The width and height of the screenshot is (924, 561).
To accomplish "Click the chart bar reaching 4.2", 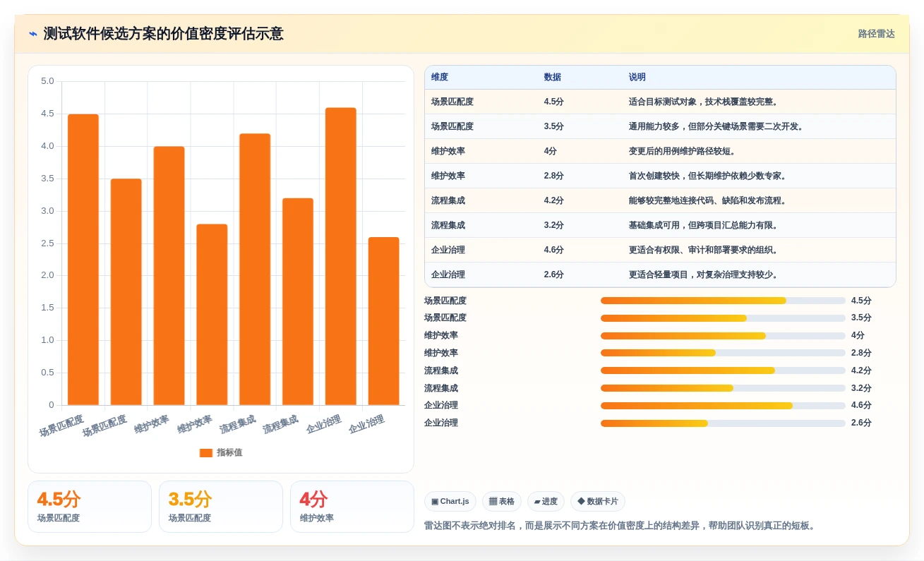I will [x=255, y=270].
